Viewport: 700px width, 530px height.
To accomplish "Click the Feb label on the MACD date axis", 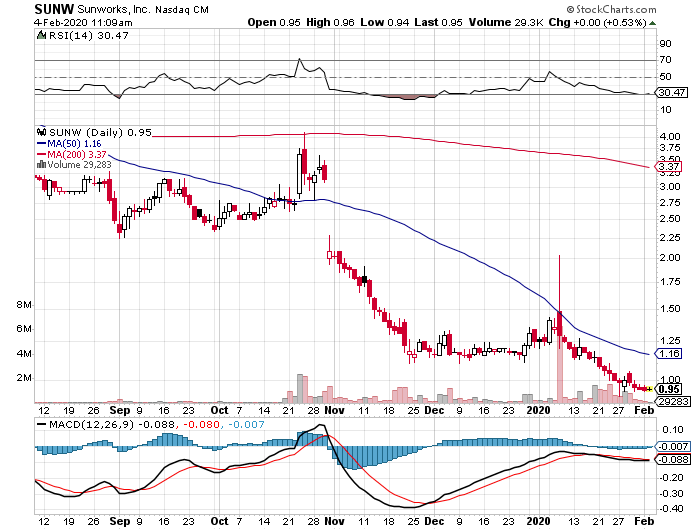I will (645, 521).
